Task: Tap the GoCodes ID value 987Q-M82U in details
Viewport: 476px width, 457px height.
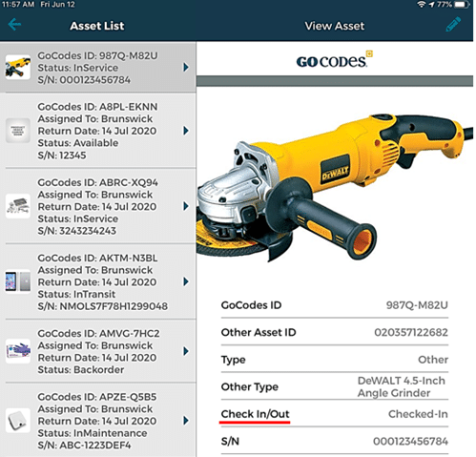Action: coord(417,305)
